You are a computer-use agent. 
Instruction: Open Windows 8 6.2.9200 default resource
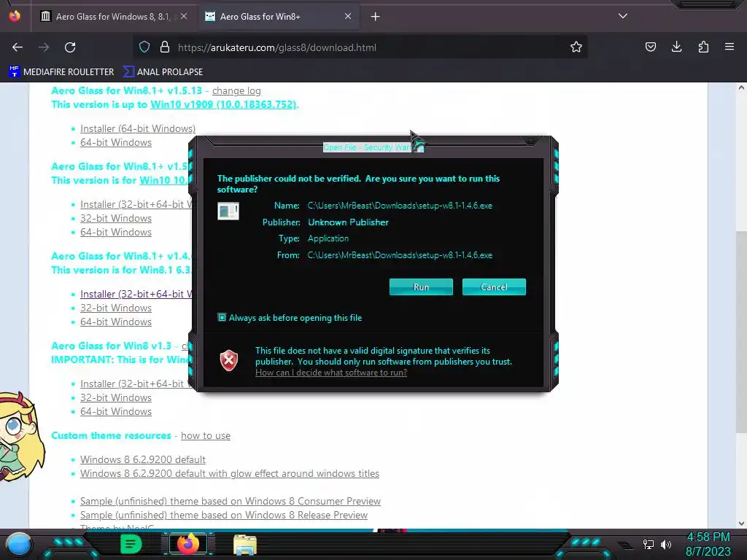(x=143, y=459)
